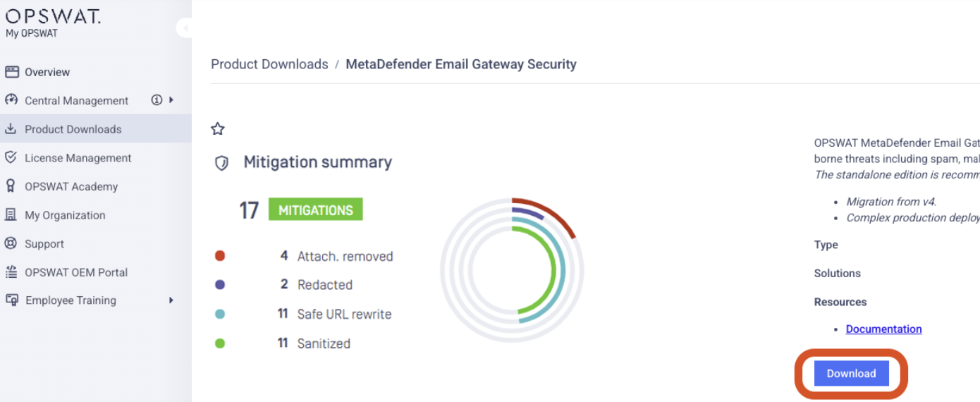Click the info badge beside Central Management
The height and width of the screenshot is (402, 980).
(157, 100)
